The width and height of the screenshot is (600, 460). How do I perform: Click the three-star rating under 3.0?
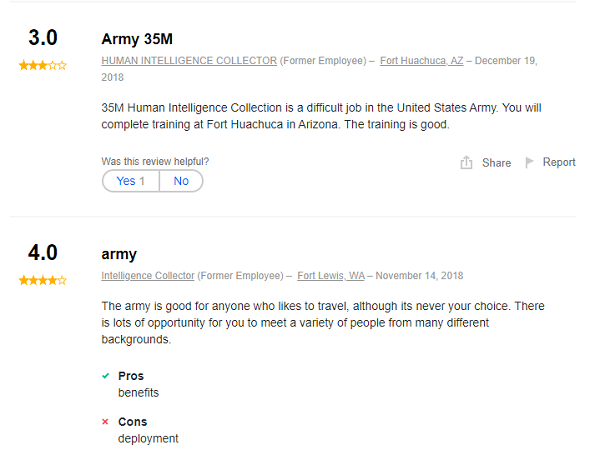[43, 65]
